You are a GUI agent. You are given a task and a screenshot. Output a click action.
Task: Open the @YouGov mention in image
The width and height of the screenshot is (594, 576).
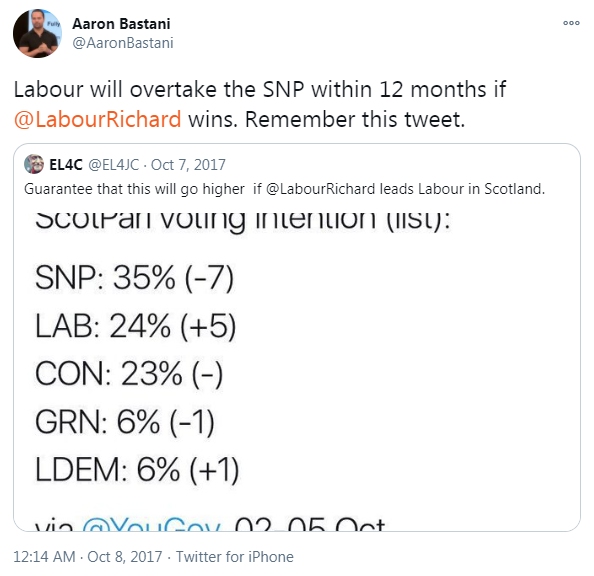tap(152, 524)
